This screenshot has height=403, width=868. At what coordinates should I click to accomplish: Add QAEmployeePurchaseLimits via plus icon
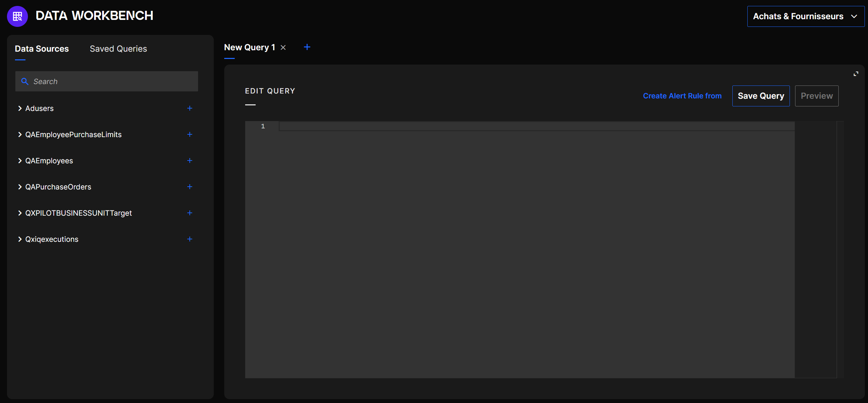pyautogui.click(x=190, y=134)
